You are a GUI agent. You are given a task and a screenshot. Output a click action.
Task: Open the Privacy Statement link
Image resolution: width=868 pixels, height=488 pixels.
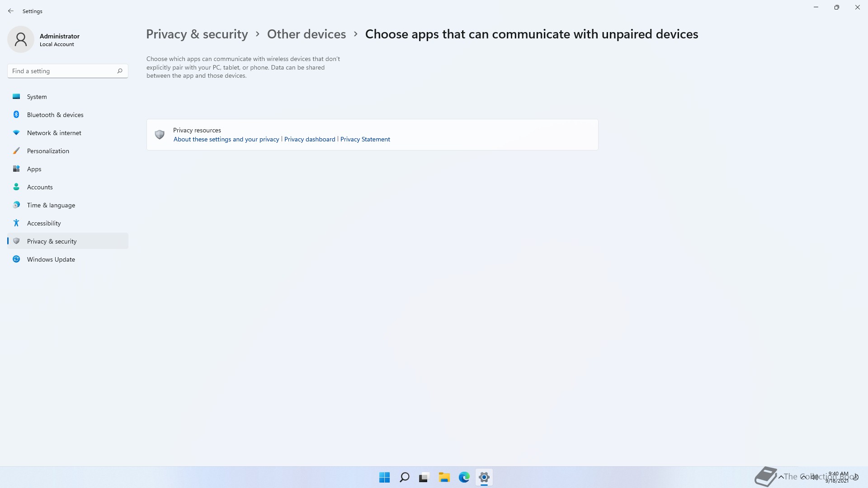click(x=365, y=139)
